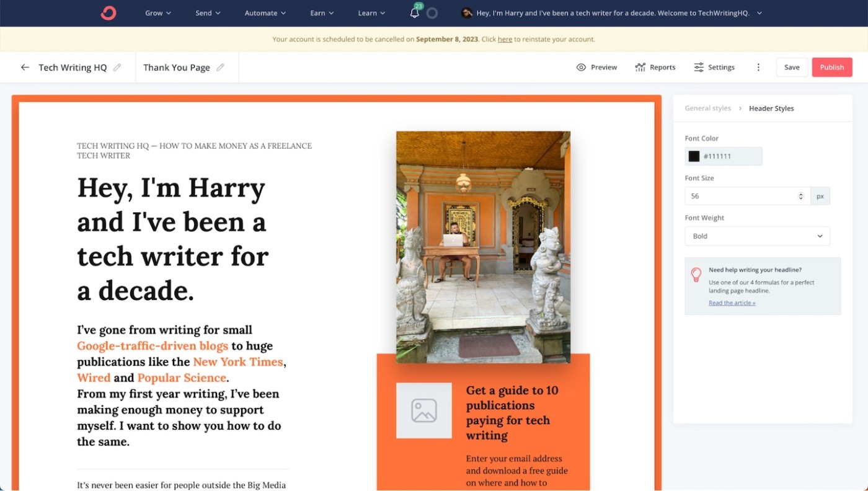Click the Reports button label
Viewport: 868px width, 491px height.
click(662, 67)
